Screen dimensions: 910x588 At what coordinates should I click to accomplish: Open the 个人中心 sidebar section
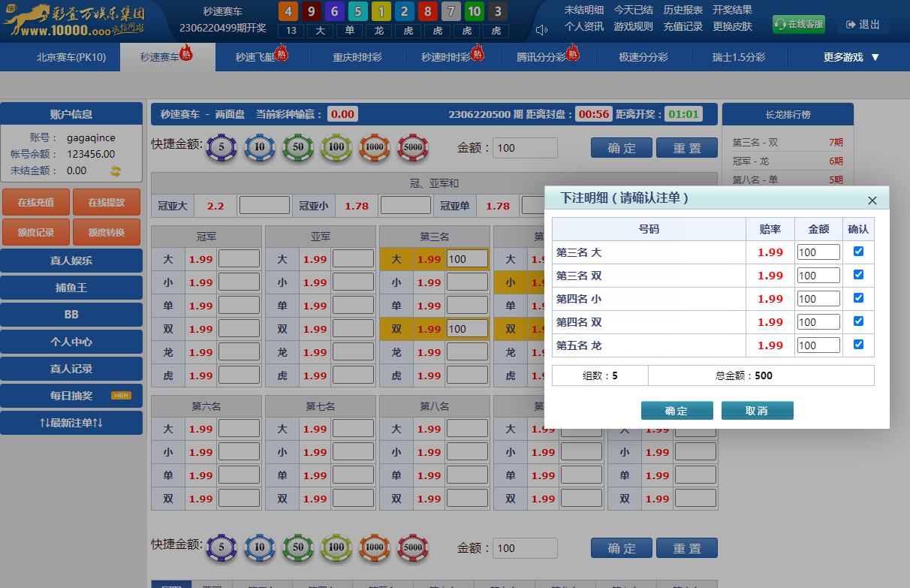pos(71,342)
